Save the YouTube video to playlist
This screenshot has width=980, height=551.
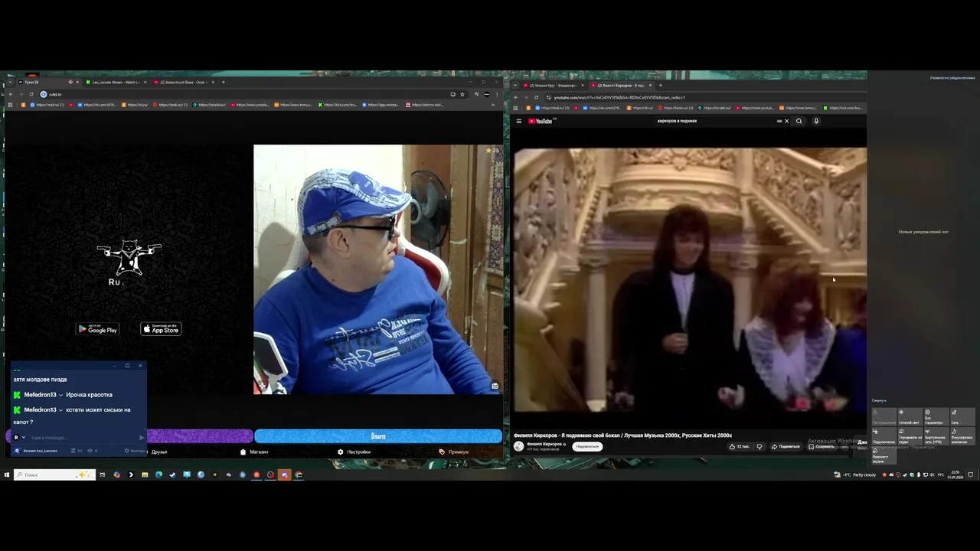[x=822, y=446]
